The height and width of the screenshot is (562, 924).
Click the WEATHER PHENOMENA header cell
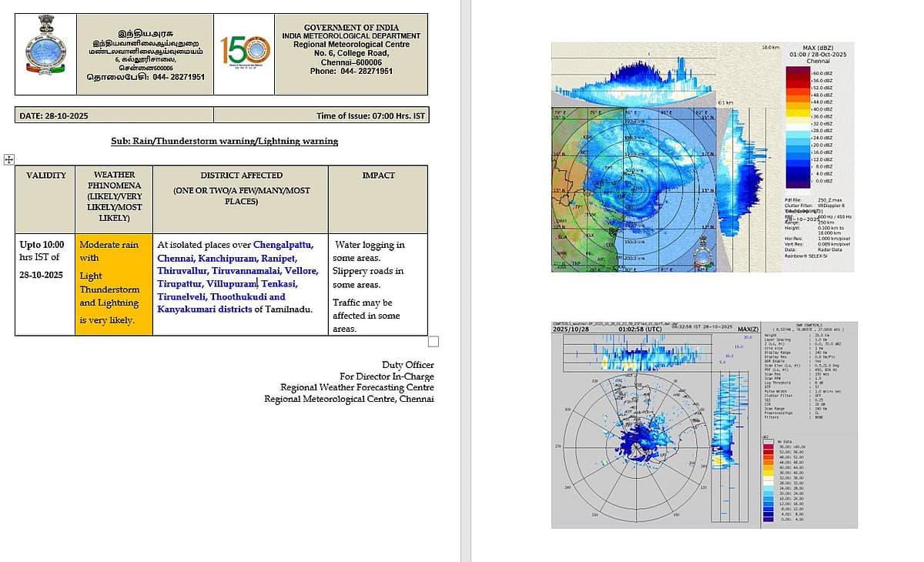[114, 196]
